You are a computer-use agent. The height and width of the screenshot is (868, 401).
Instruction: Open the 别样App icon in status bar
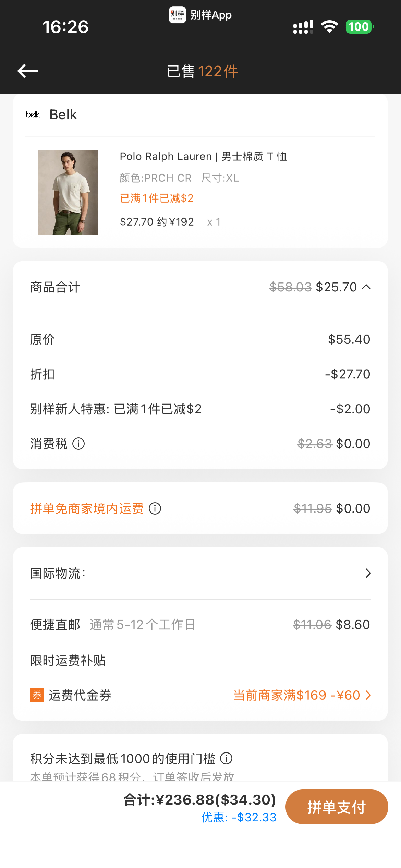pos(178,15)
